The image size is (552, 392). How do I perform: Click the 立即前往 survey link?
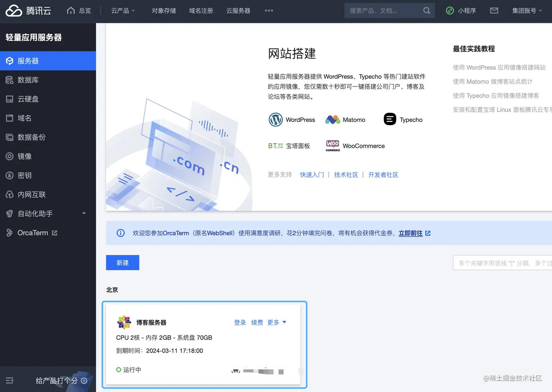click(410, 233)
